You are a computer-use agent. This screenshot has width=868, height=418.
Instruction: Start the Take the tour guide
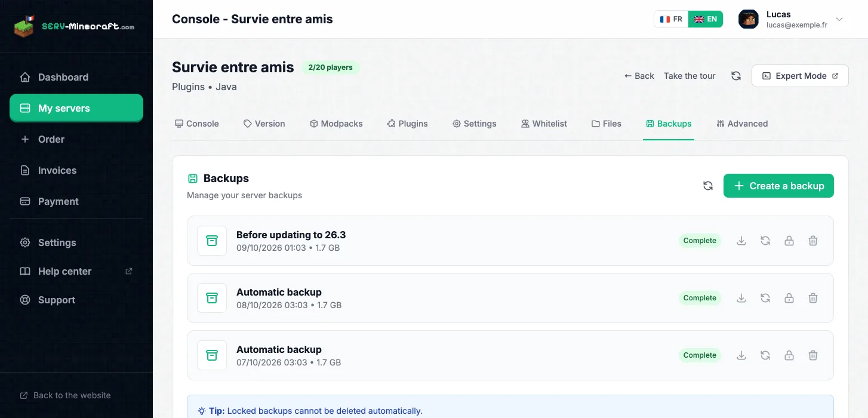click(x=690, y=76)
